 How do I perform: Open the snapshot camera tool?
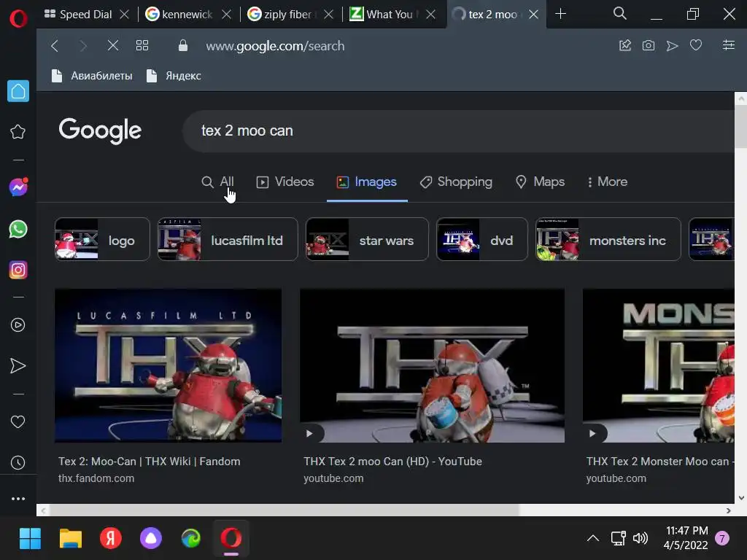tap(649, 46)
